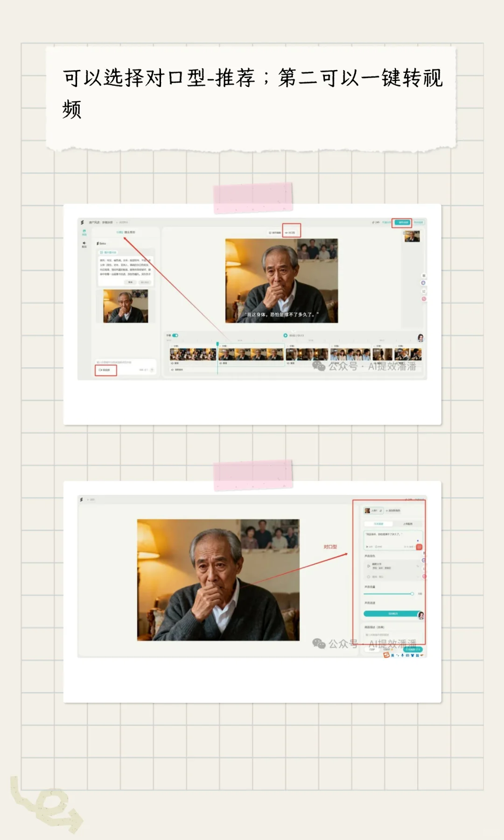Click the teal playhead marker on timeline
This screenshot has width=504, height=840.
[217, 344]
